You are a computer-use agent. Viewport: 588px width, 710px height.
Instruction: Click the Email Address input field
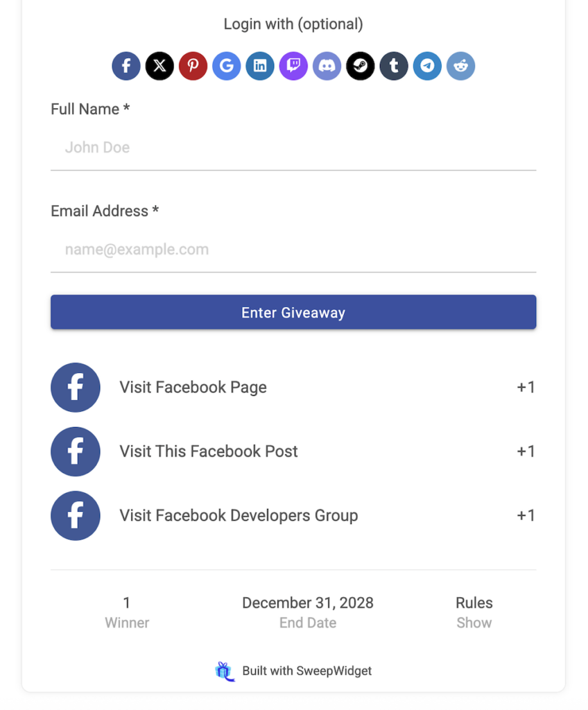tap(293, 250)
